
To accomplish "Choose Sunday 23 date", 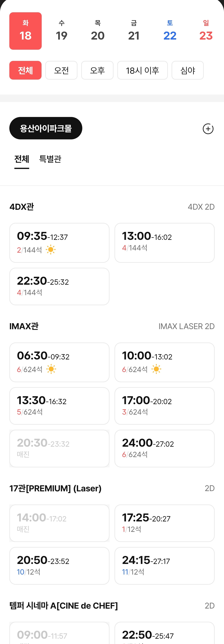I will 206,31.
